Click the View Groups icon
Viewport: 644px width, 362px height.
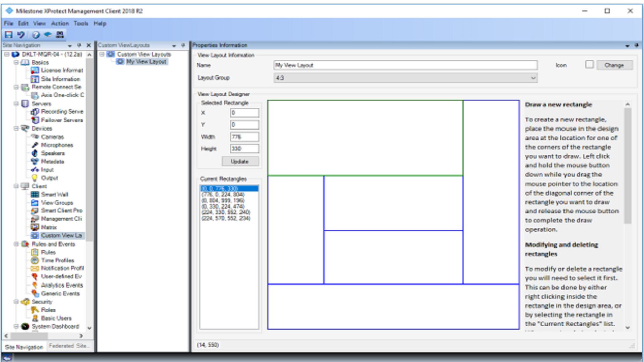(35, 203)
